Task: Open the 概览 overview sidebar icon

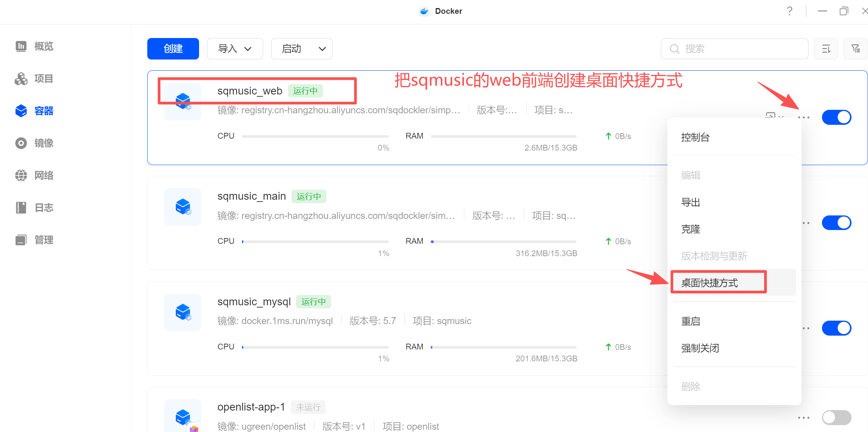Action: click(21, 46)
